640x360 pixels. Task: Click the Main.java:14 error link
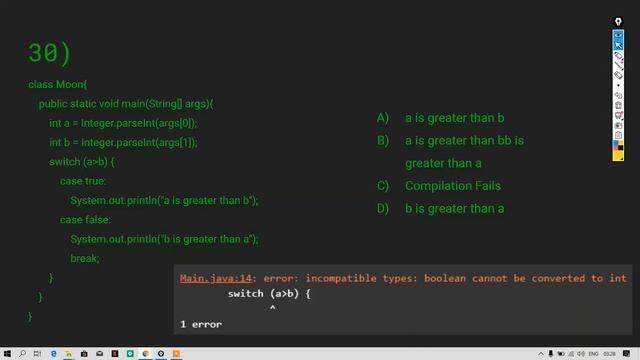216,278
